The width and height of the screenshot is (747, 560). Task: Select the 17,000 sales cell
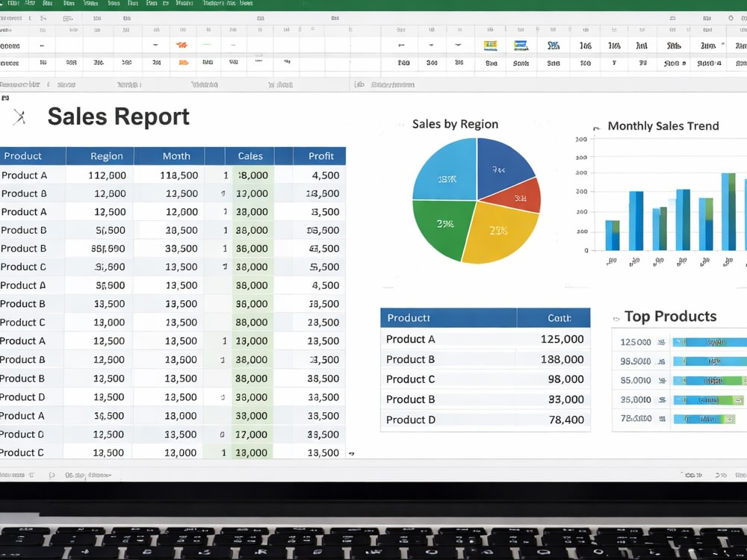pyautogui.click(x=252, y=435)
